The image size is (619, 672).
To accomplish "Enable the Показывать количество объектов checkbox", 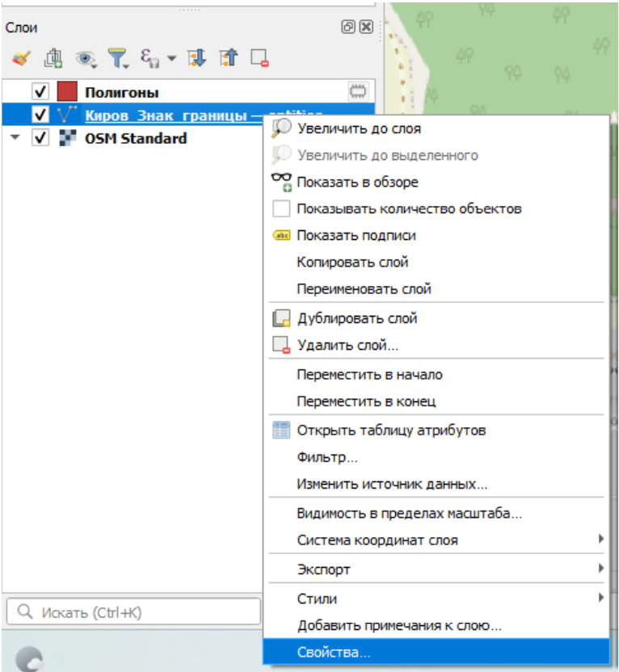I will click(281, 208).
